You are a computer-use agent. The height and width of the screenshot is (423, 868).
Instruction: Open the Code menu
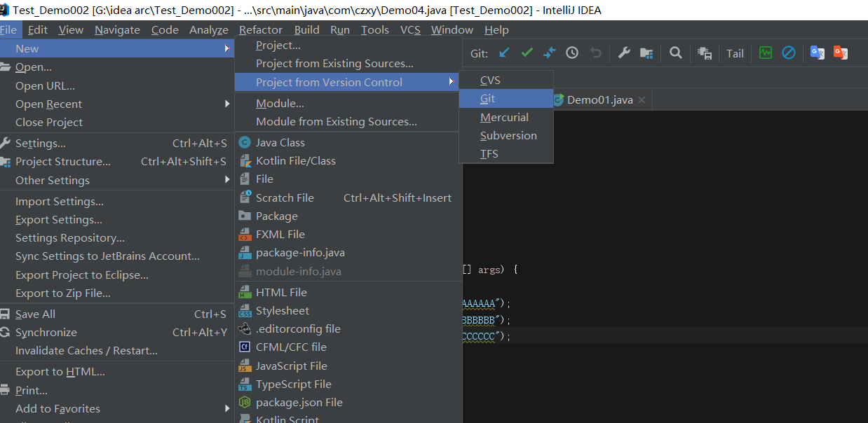165,29
